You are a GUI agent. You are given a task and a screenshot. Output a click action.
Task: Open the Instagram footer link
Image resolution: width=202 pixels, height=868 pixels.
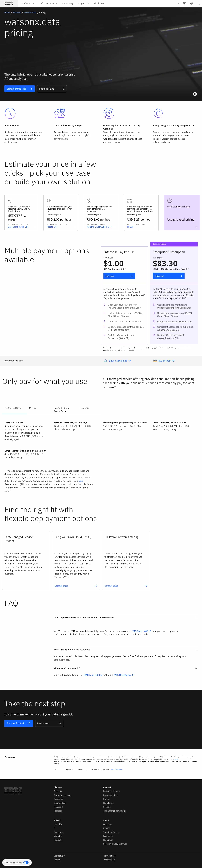coord(58,832)
